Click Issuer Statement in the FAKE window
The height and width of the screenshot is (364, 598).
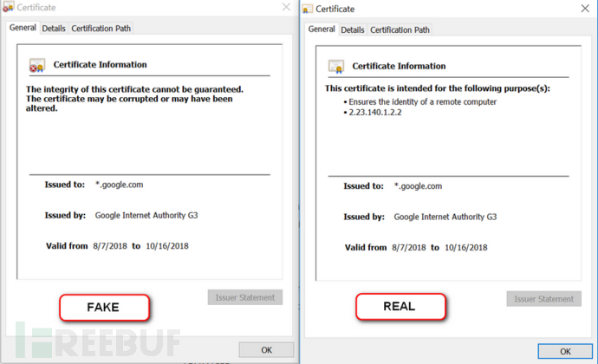245,297
